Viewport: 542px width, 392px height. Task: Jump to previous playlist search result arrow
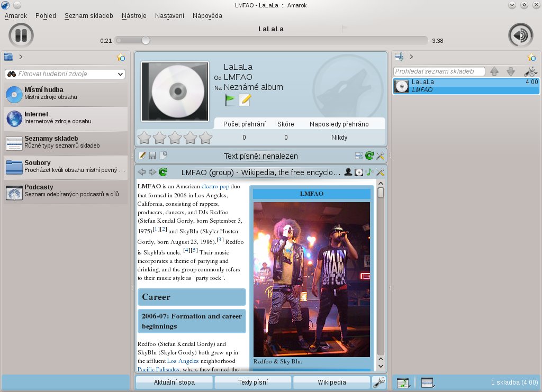[x=494, y=71]
